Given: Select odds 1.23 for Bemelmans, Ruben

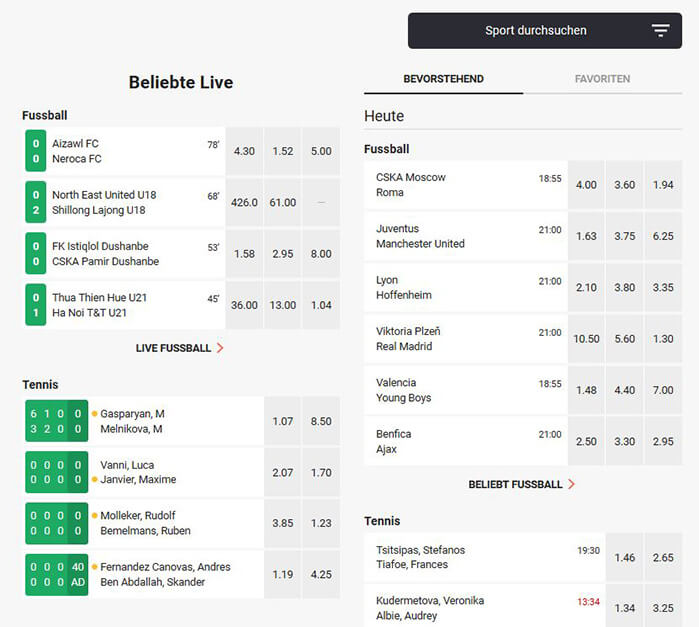Looking at the screenshot, I should point(321,523).
